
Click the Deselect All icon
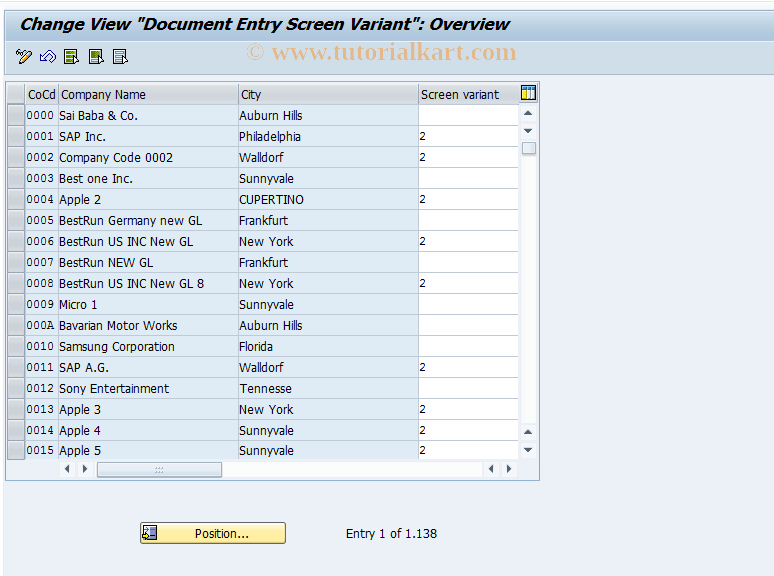pyautogui.click(x=120, y=57)
